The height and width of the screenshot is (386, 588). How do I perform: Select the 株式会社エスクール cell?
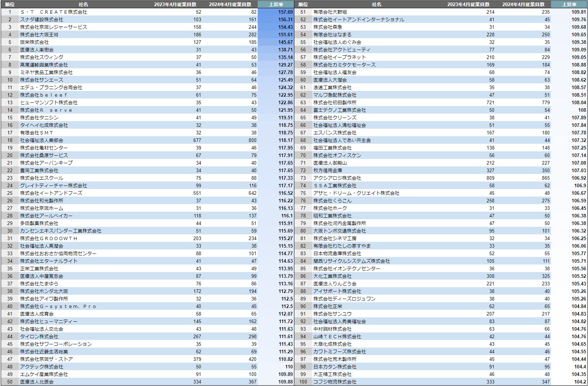42,178
